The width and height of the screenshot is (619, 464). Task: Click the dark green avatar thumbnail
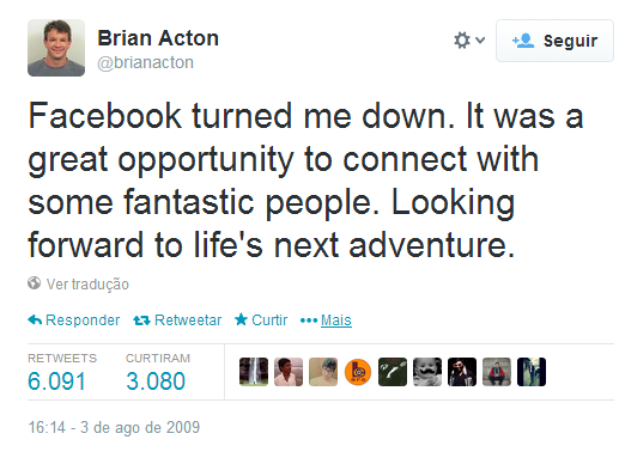coord(392,372)
